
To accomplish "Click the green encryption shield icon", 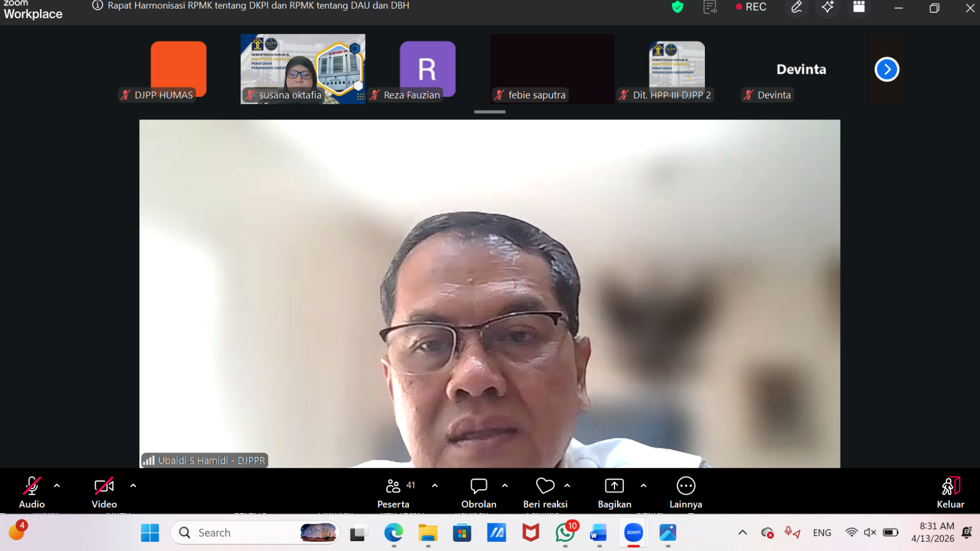I will pos(677,7).
